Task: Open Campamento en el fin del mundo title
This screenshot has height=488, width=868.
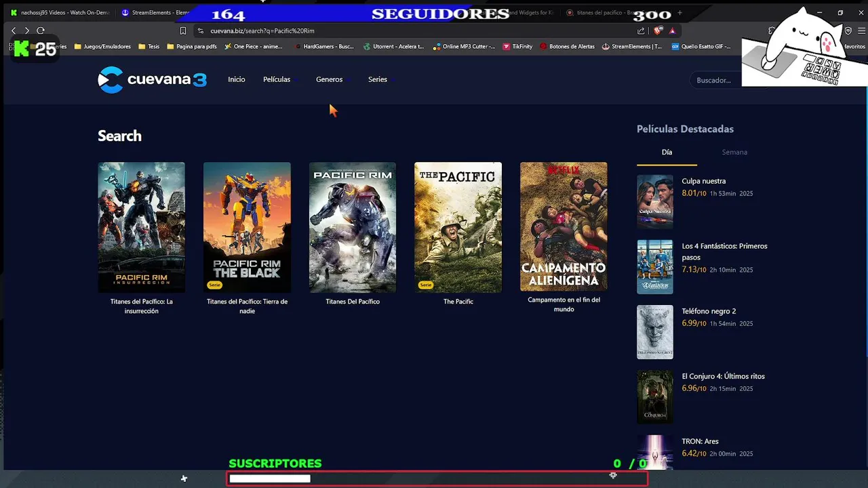Action: pos(564,304)
